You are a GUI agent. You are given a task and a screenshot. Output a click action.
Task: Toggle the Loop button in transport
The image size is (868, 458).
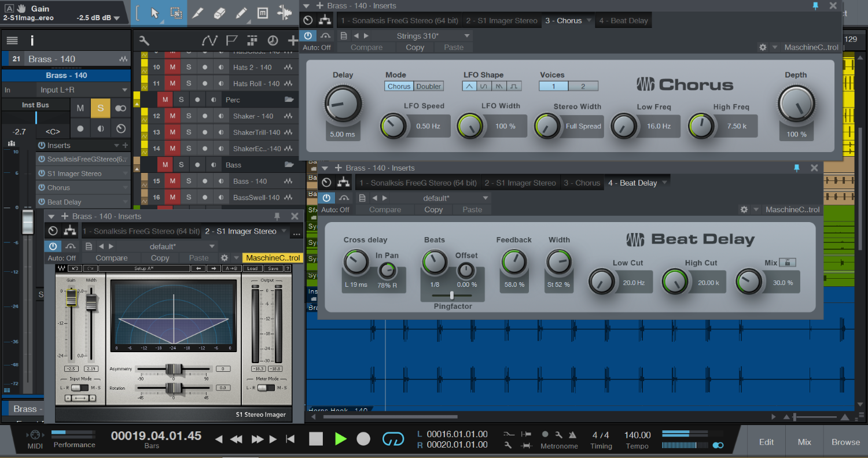[393, 439]
